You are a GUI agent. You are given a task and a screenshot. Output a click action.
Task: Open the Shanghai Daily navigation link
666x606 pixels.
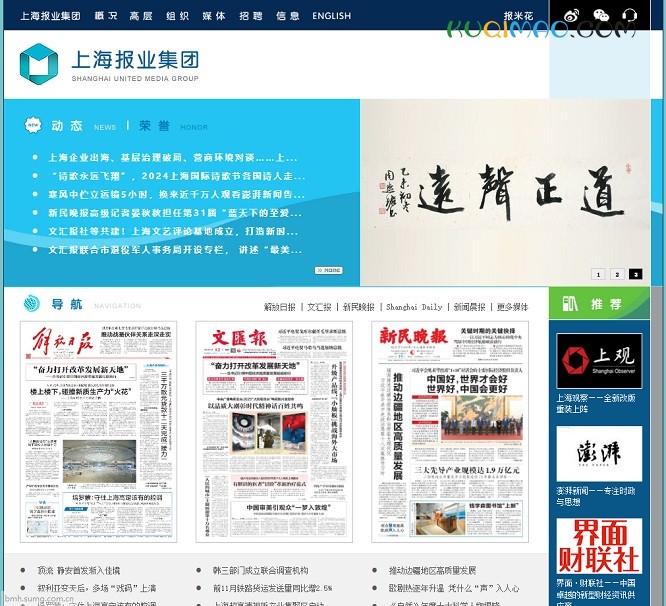point(414,307)
